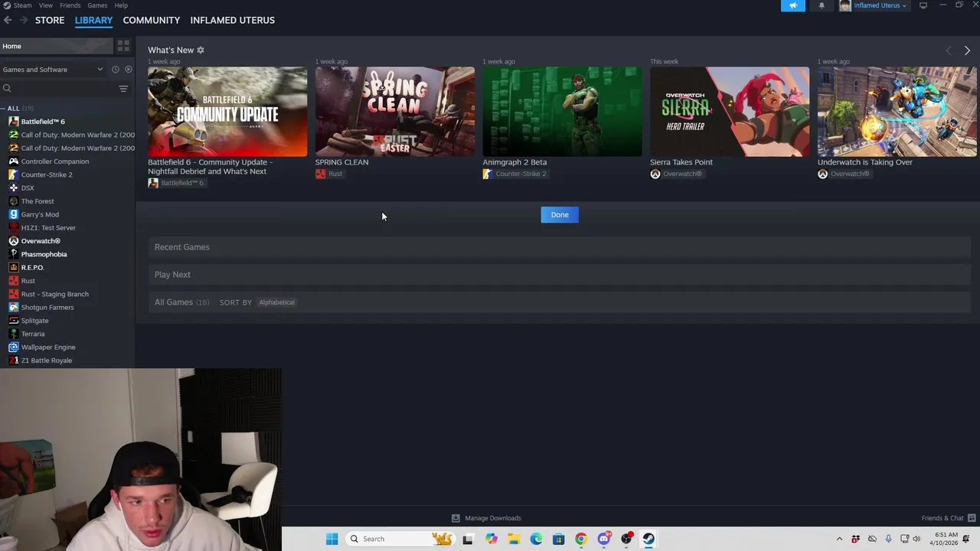Change Alphabetical sort order dropdown
The width and height of the screenshot is (980, 551).
(276, 302)
